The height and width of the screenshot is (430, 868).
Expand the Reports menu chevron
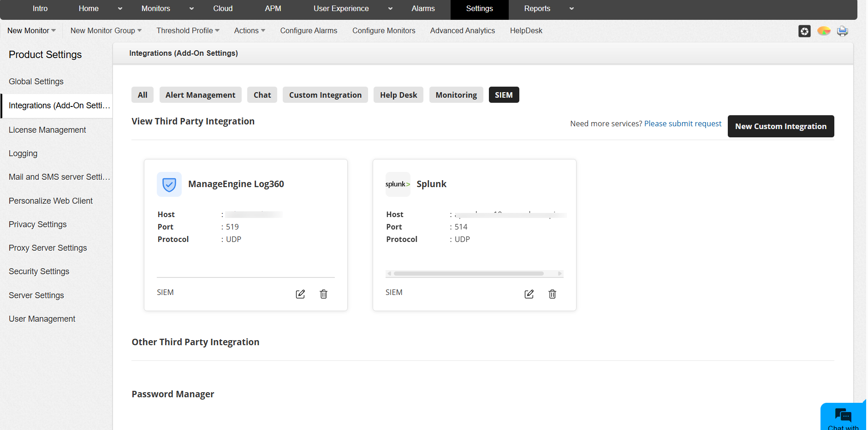tap(571, 8)
